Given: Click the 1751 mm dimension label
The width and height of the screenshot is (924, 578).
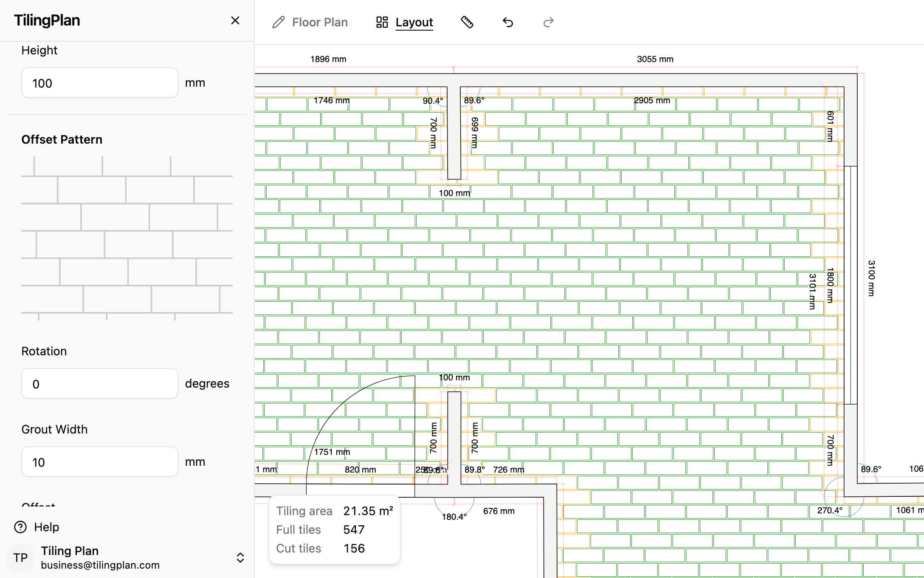Looking at the screenshot, I should click(x=332, y=452).
